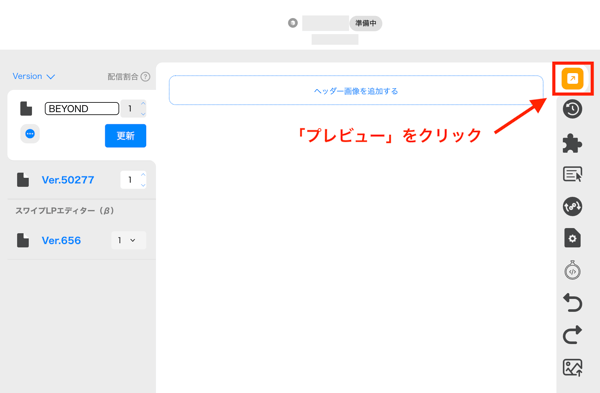Increase the BEYOND version ratio stepper
Screen dimensions: 600x393
[143, 104]
